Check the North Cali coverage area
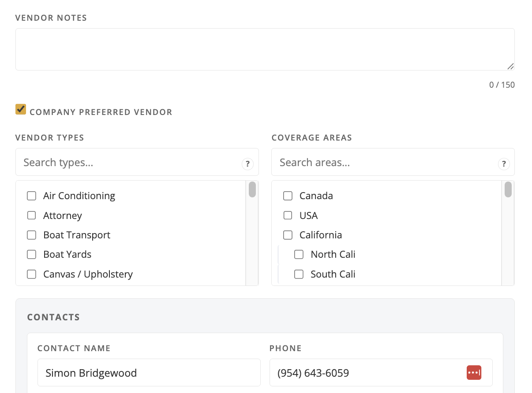 tap(299, 254)
